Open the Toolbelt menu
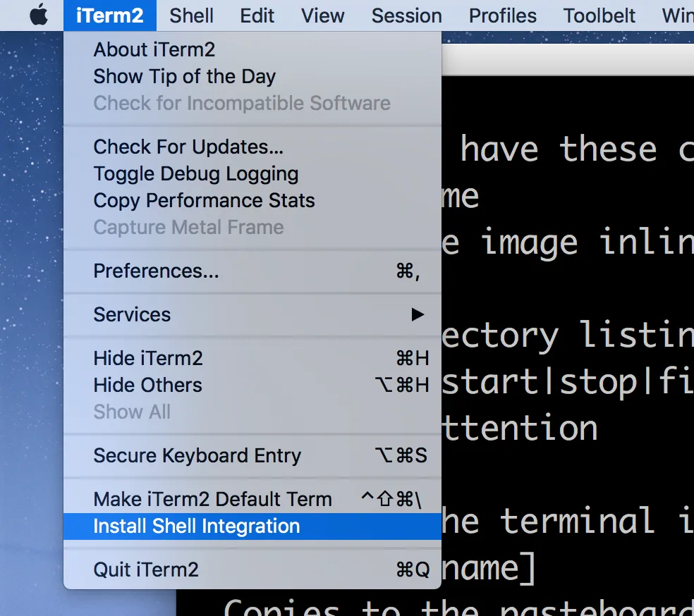694x616 pixels. pos(599,16)
